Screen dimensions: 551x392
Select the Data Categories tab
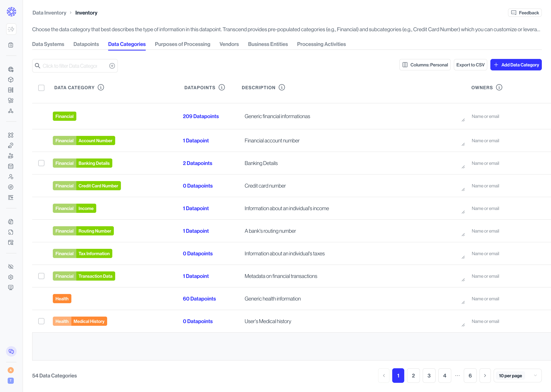click(127, 44)
